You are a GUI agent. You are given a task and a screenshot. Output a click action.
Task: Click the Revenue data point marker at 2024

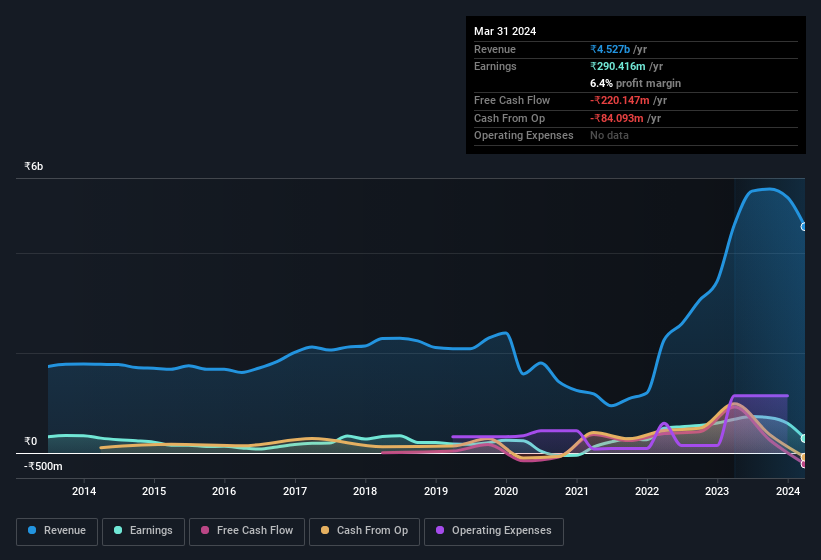[804, 227]
